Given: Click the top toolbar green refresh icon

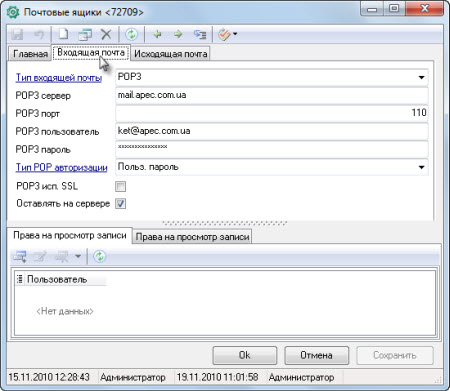Looking at the screenshot, I should 131,34.
